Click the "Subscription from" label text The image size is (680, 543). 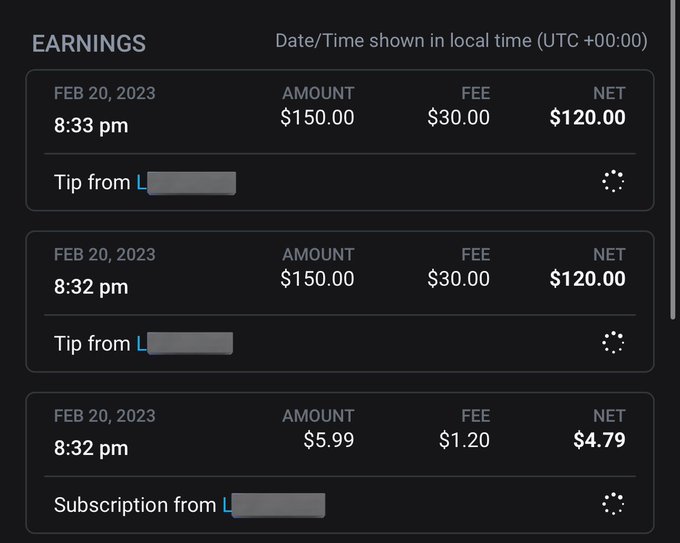(x=135, y=505)
